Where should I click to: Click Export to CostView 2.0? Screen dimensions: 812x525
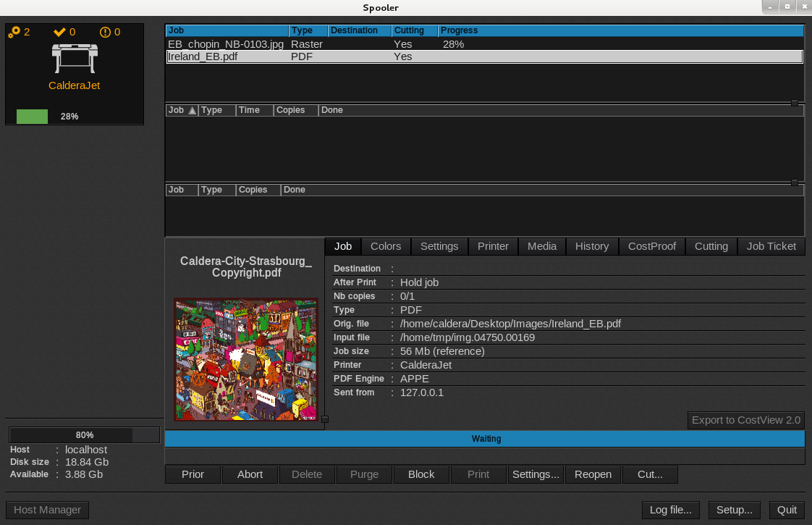coord(745,420)
